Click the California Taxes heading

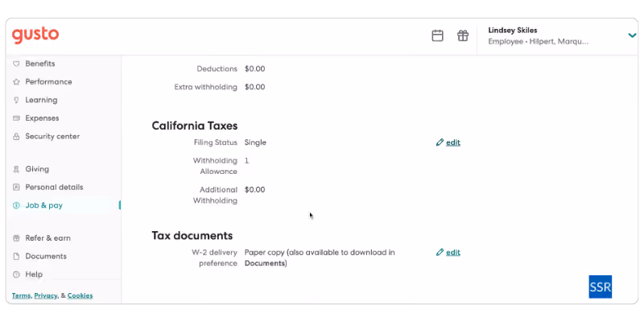click(195, 126)
